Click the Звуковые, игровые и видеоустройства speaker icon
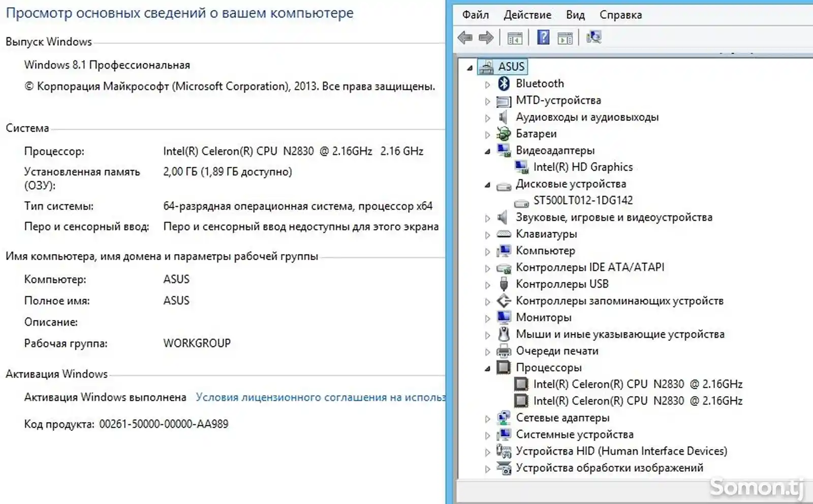Viewport: 813px width, 504px height. 503,217
